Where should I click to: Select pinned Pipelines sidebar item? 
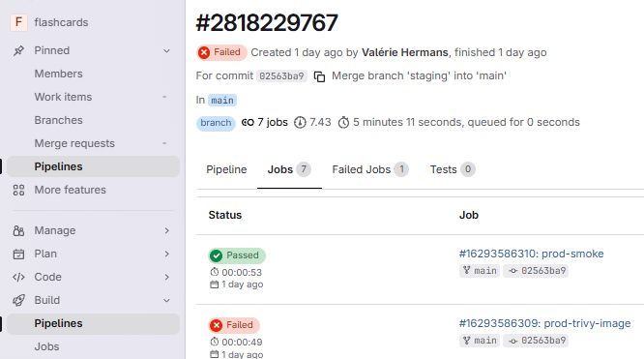click(x=93, y=166)
